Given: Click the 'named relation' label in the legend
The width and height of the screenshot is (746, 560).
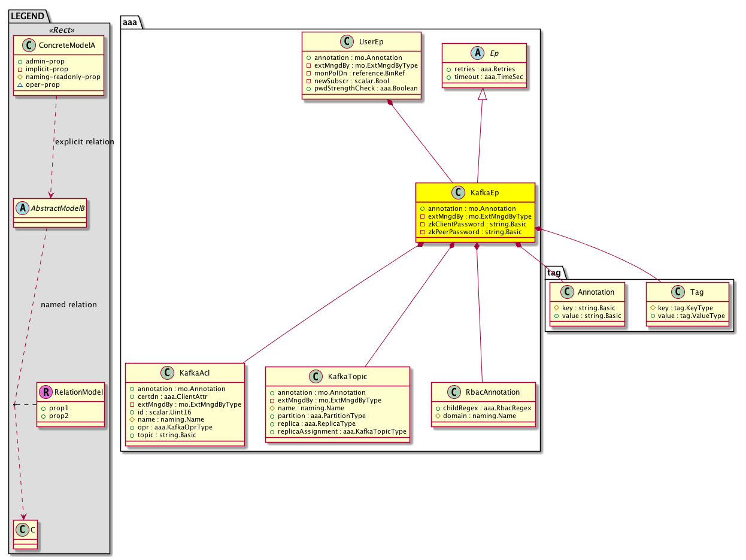Looking at the screenshot, I should click(x=68, y=305).
